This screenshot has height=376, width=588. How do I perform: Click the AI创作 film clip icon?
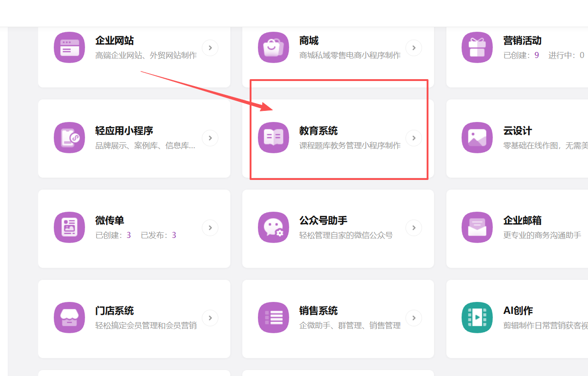[477, 318]
